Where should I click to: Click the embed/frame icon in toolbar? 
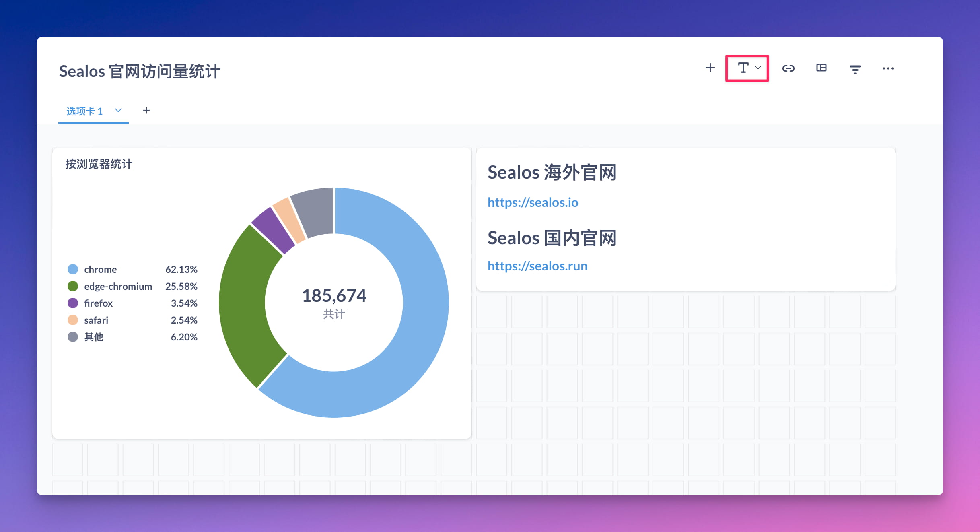tap(821, 68)
